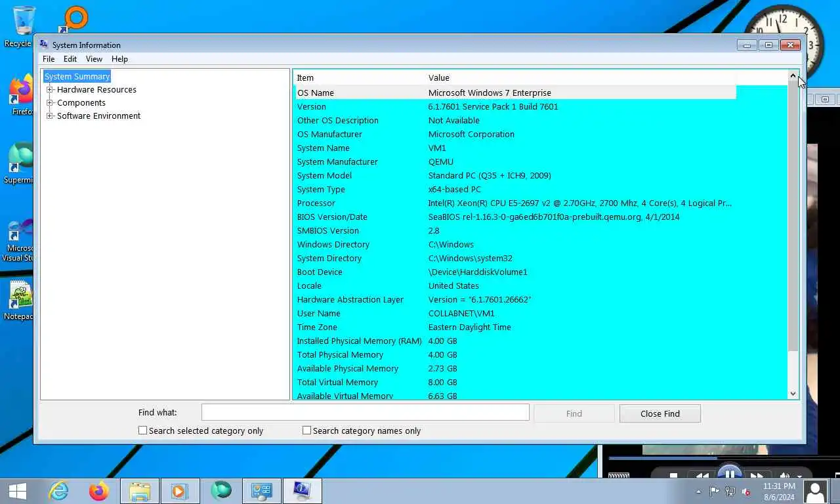The height and width of the screenshot is (504, 840).
Task: Click the details list scroll-up arrow
Action: 793,77
